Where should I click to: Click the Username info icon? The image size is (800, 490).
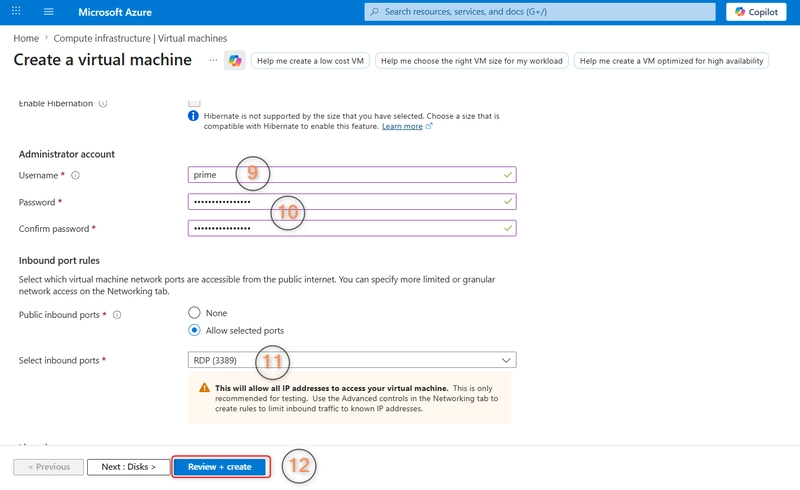[x=76, y=175]
